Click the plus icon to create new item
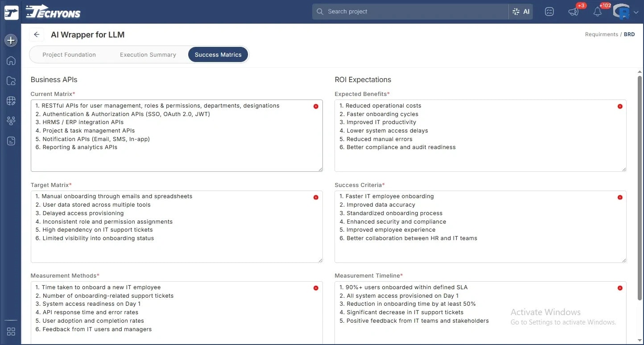The image size is (644, 345). tap(11, 40)
